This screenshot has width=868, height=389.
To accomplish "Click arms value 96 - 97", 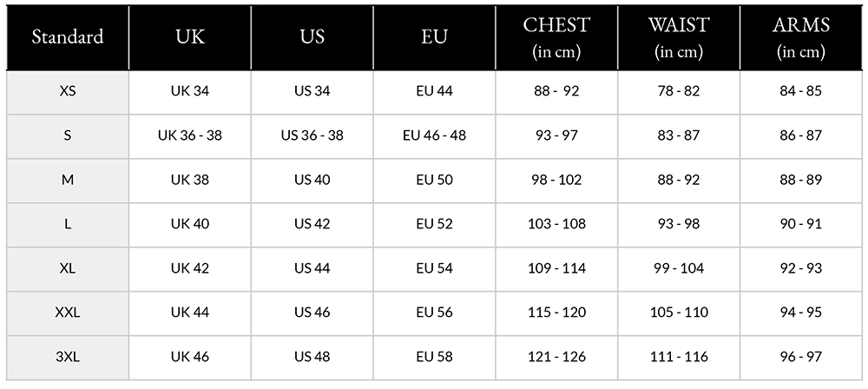I will [x=801, y=357].
